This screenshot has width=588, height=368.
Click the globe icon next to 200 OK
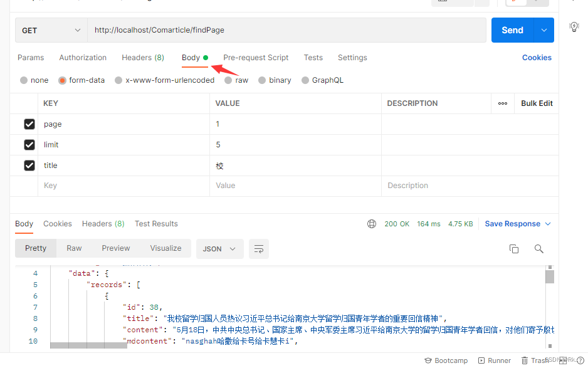pos(372,223)
